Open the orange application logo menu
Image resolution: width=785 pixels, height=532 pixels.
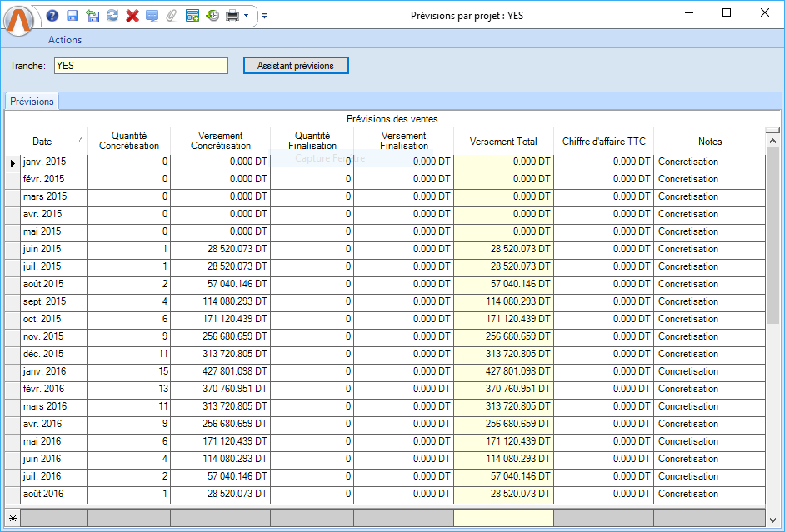click(x=20, y=20)
